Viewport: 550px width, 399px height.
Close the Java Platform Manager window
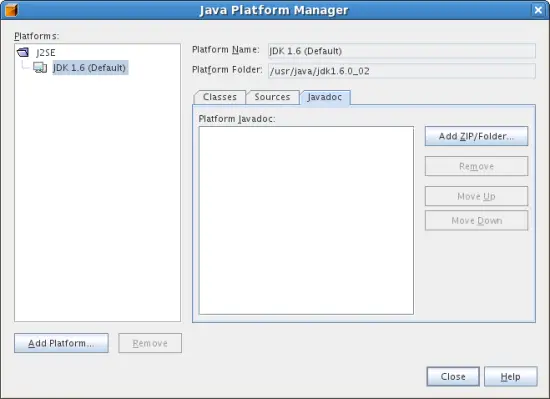(538, 10)
